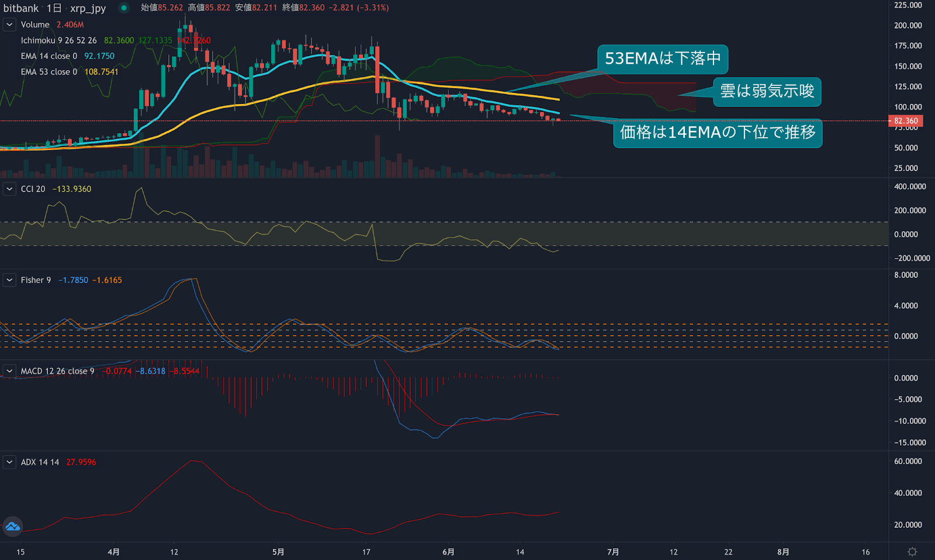Collapse the CCI 20 pane legend
This screenshot has width=935, height=560.
pos(9,189)
